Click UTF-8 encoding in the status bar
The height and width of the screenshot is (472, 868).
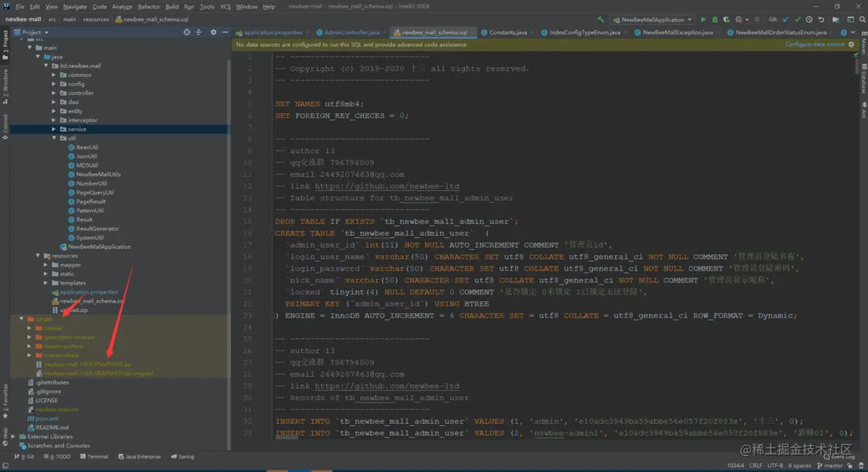click(775, 465)
